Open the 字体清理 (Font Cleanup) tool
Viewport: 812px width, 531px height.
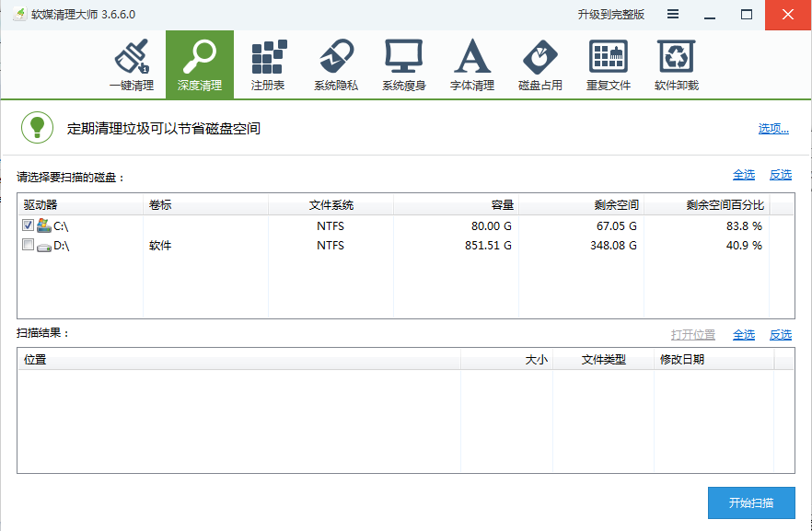tap(473, 63)
